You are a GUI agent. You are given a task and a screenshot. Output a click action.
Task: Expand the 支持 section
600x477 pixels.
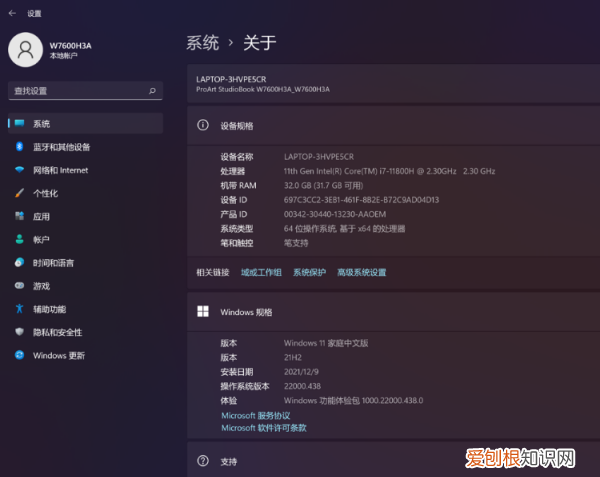click(393, 460)
